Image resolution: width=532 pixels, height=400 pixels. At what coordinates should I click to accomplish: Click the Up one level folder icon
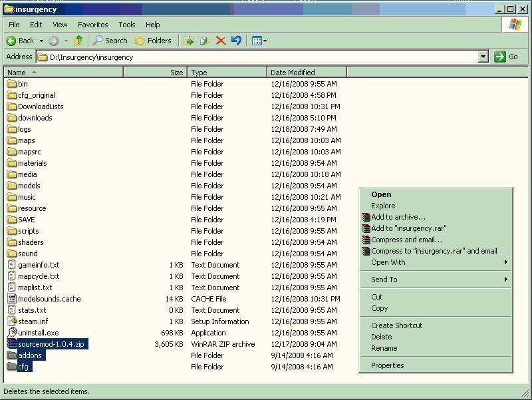(78, 41)
